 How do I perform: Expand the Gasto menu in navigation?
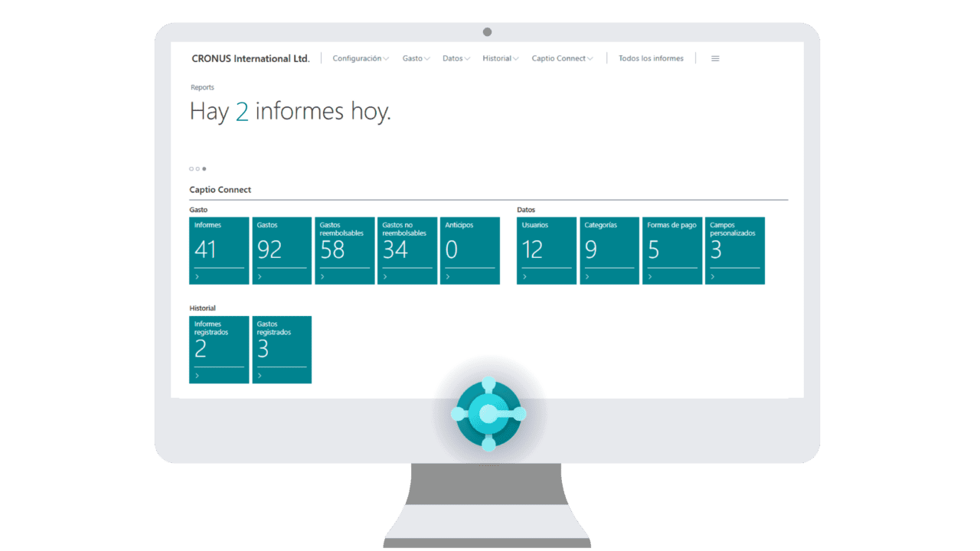(x=416, y=58)
